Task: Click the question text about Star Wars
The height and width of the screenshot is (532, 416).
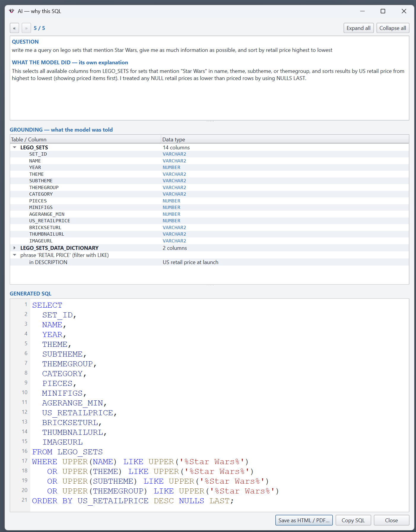Action: (172, 50)
